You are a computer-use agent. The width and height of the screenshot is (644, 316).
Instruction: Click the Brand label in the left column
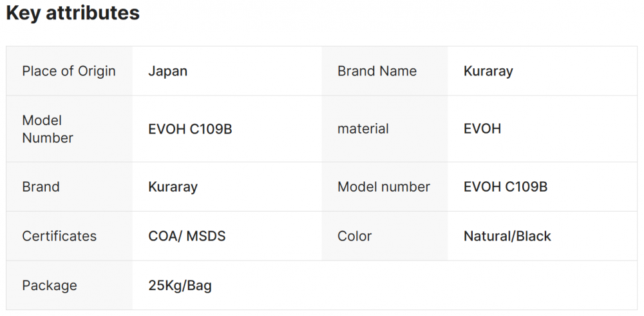click(x=41, y=187)
